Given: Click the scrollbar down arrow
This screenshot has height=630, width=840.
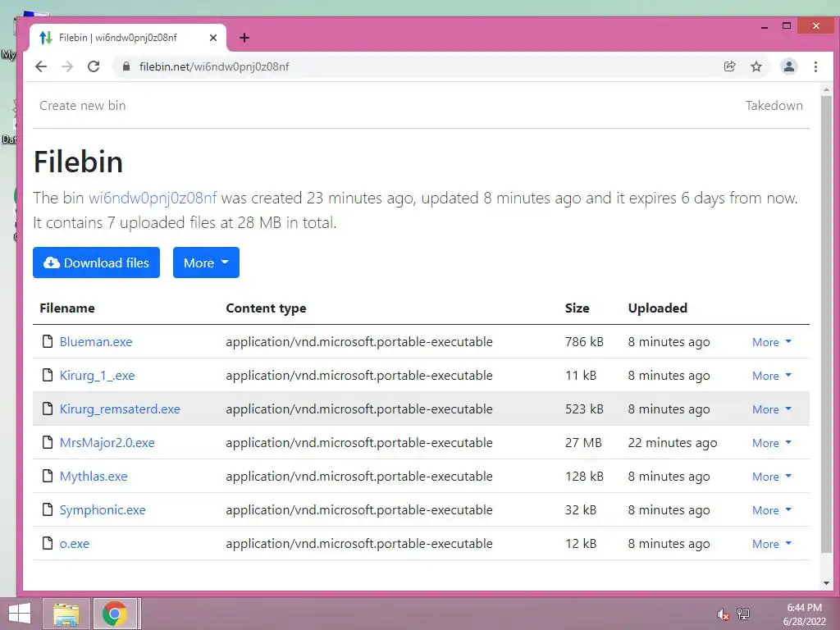Looking at the screenshot, I should 827,583.
